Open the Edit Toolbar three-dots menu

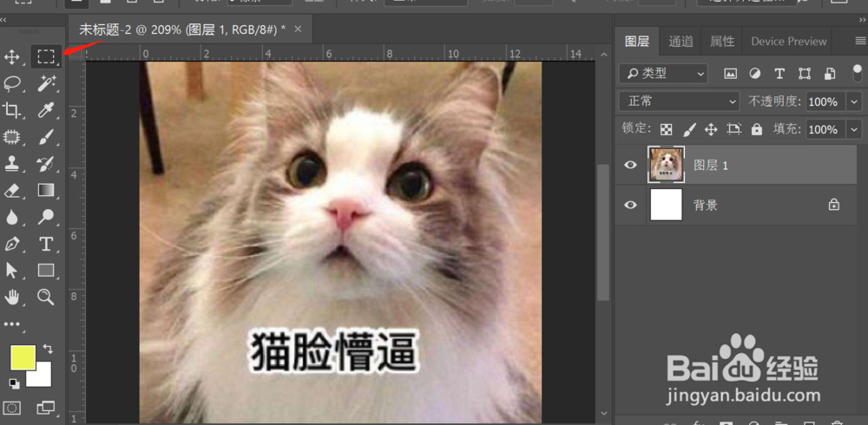pos(12,325)
